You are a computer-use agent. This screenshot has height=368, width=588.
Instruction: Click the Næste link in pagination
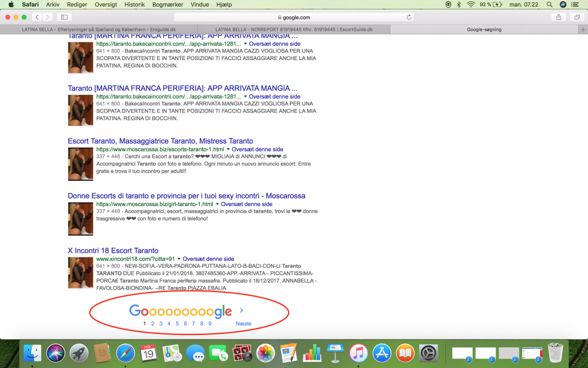[243, 324]
